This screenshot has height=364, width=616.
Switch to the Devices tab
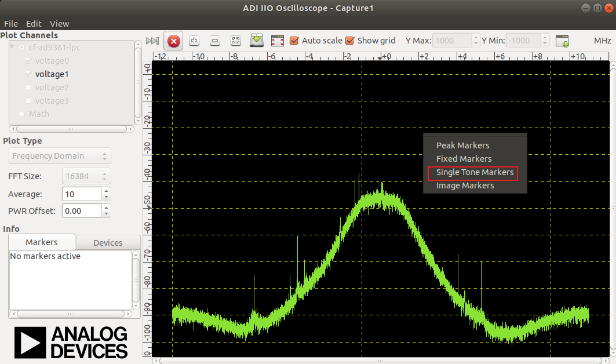(x=108, y=242)
